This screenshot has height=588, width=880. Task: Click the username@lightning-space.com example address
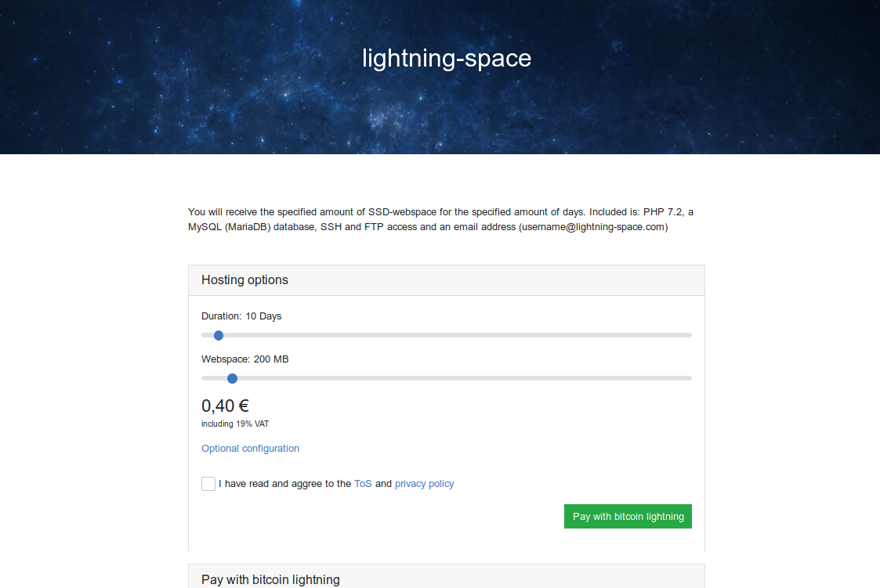[593, 227]
